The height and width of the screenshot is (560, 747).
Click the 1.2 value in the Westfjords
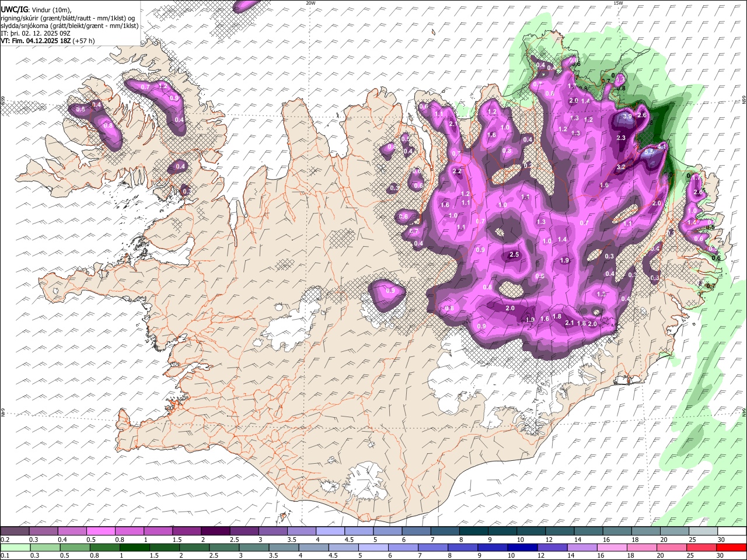pos(163,86)
